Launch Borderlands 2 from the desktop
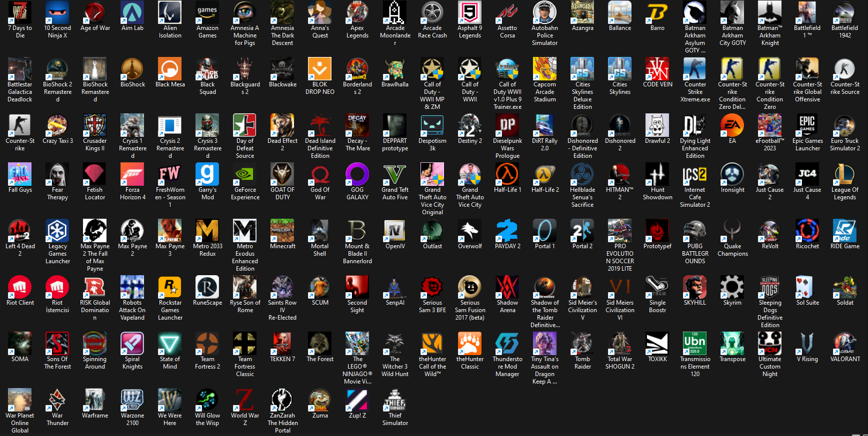The image size is (868, 436). point(357,69)
